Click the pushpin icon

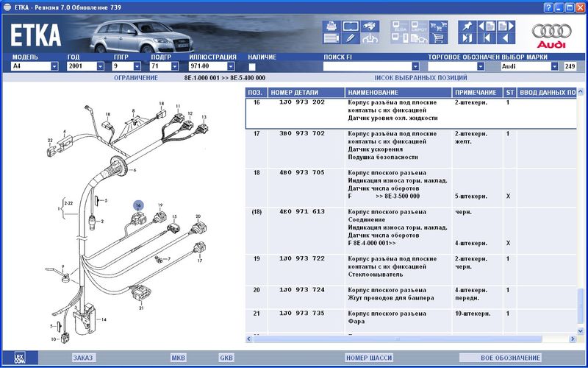click(467, 26)
